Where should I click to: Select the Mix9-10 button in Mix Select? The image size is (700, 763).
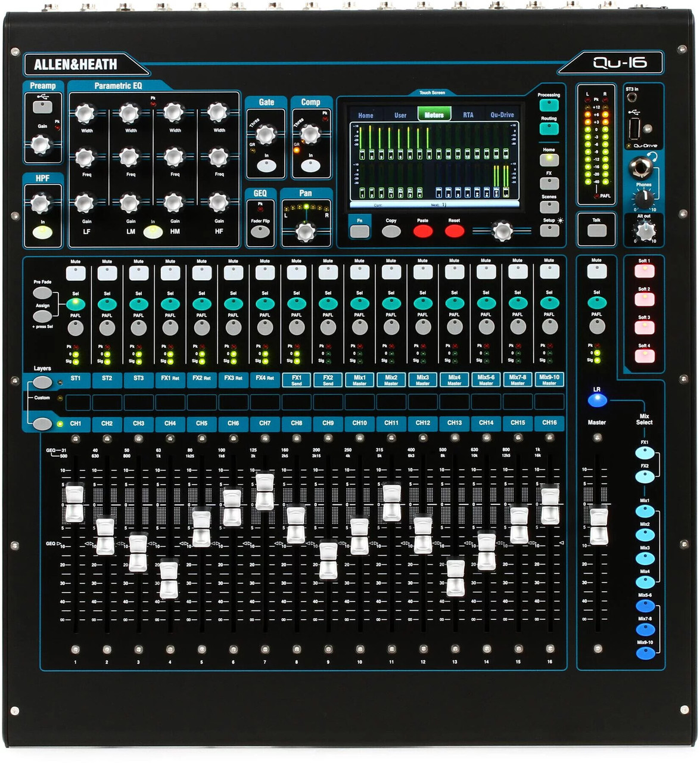coord(645,654)
